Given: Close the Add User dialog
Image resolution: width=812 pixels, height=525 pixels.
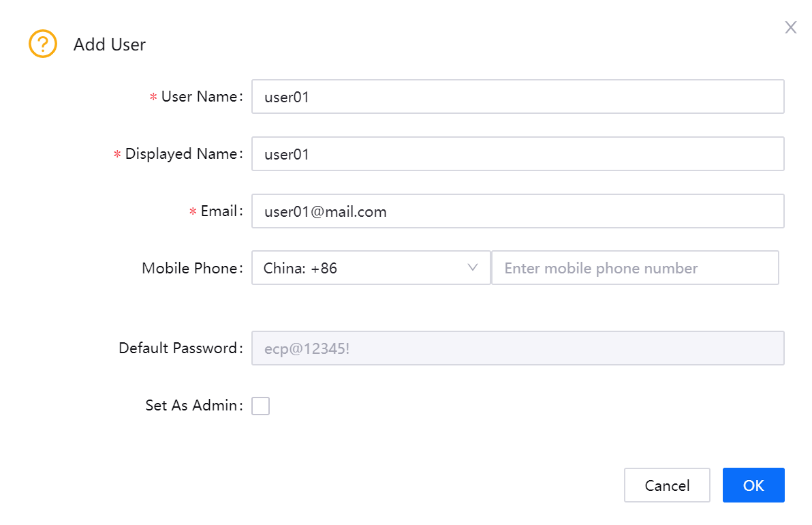Looking at the screenshot, I should [x=790, y=27].
